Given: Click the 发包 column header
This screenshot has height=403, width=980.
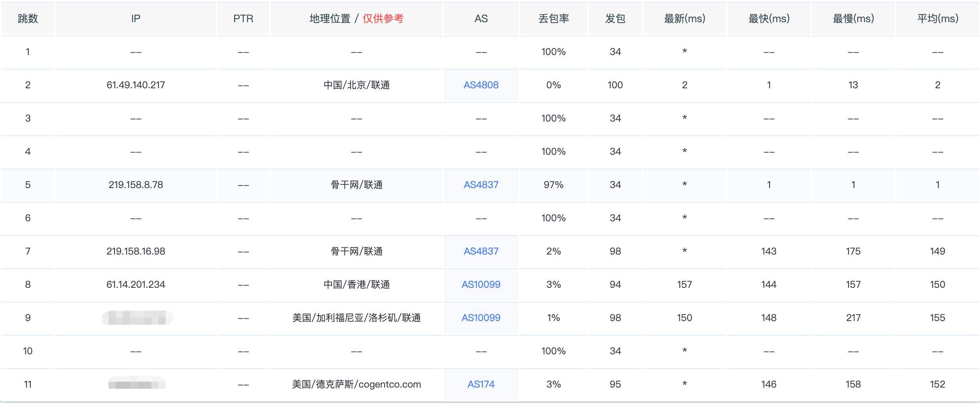Looking at the screenshot, I should (615, 19).
